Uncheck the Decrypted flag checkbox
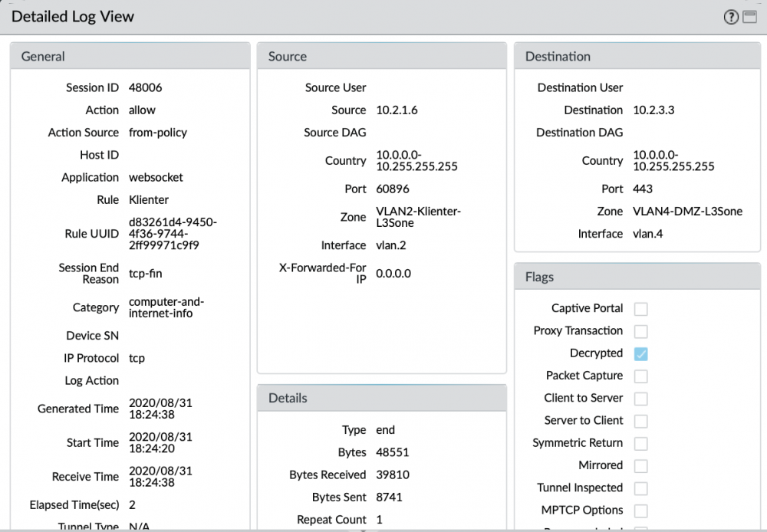The width and height of the screenshot is (767, 532). click(x=640, y=353)
